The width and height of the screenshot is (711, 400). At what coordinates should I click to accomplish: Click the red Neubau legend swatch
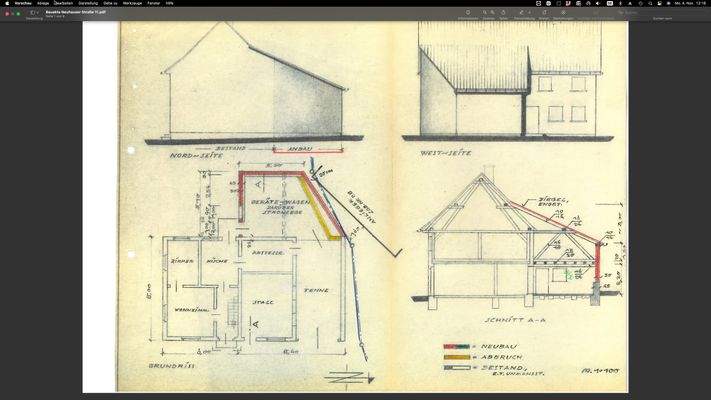pyautogui.click(x=456, y=346)
